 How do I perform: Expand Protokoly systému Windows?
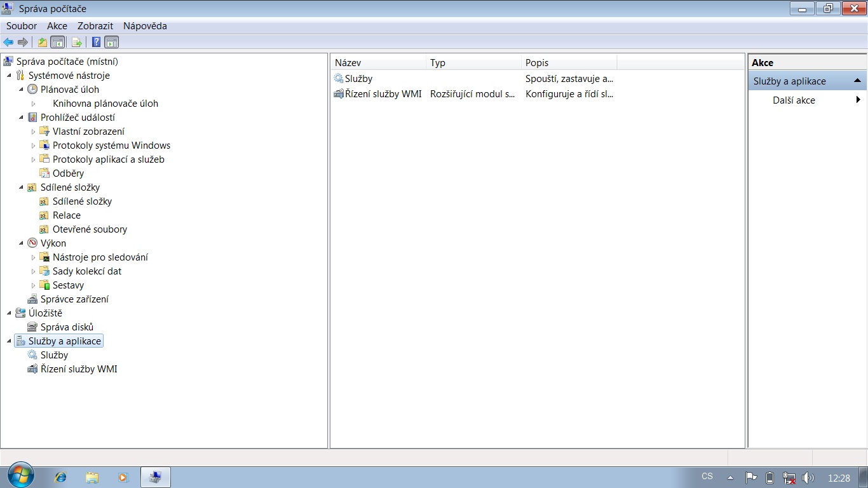[x=33, y=146]
